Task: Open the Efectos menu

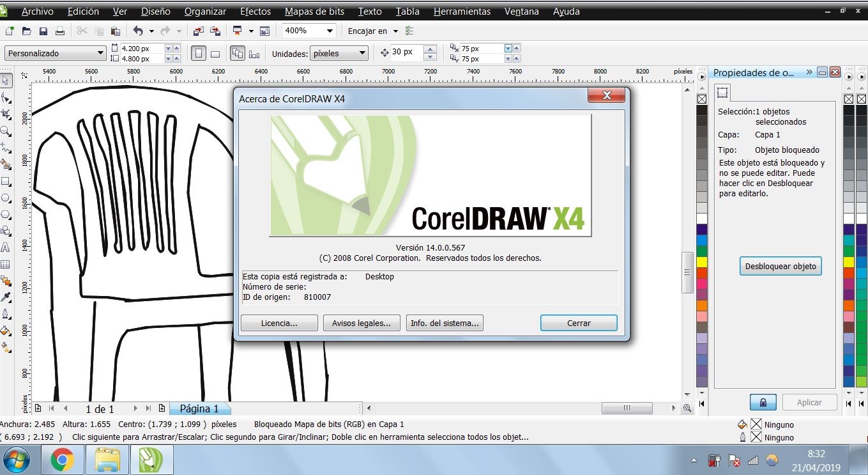Action: [255, 12]
